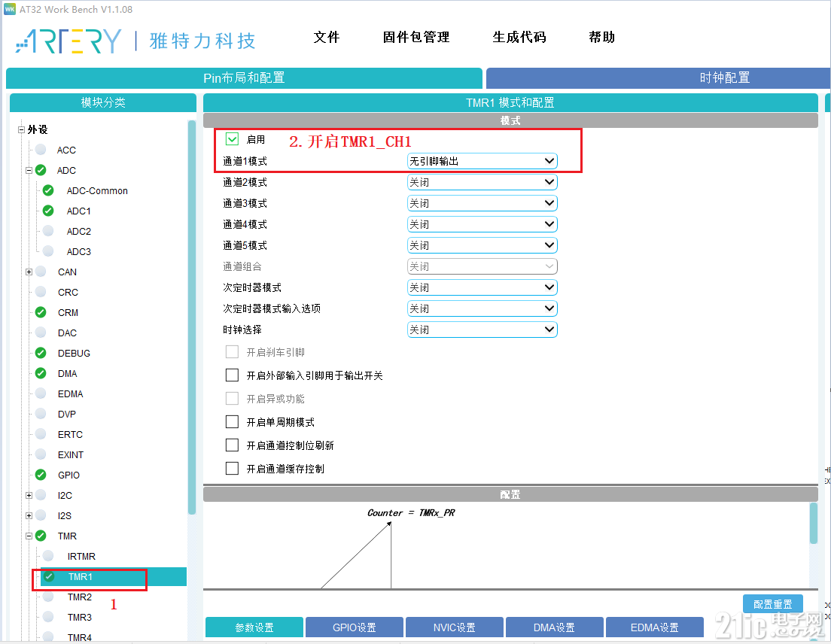Click the grey status circle beside DVP
Screen dimensions: 831x644
[x=41, y=414]
